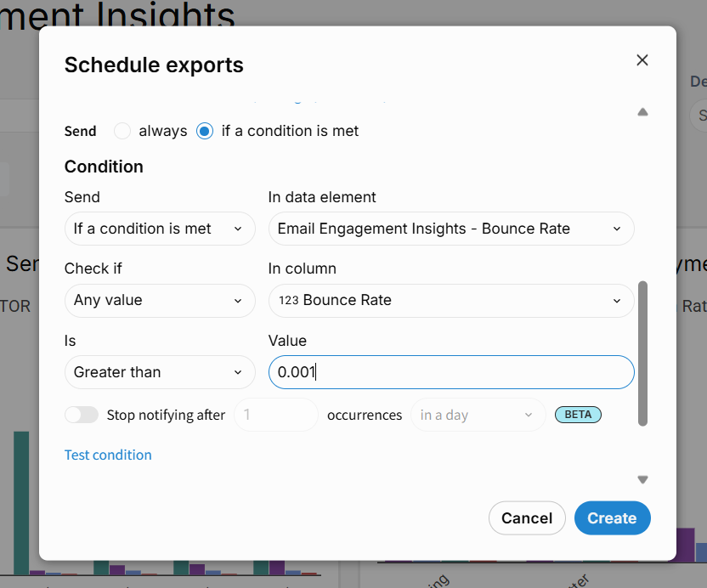Click the Create button
This screenshot has height=588, width=707.
point(612,518)
